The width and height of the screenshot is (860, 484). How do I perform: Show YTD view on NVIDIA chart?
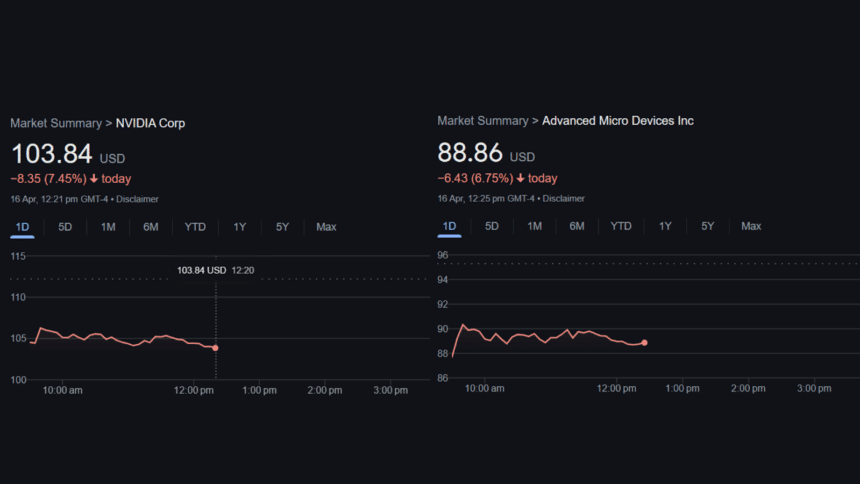[195, 227]
